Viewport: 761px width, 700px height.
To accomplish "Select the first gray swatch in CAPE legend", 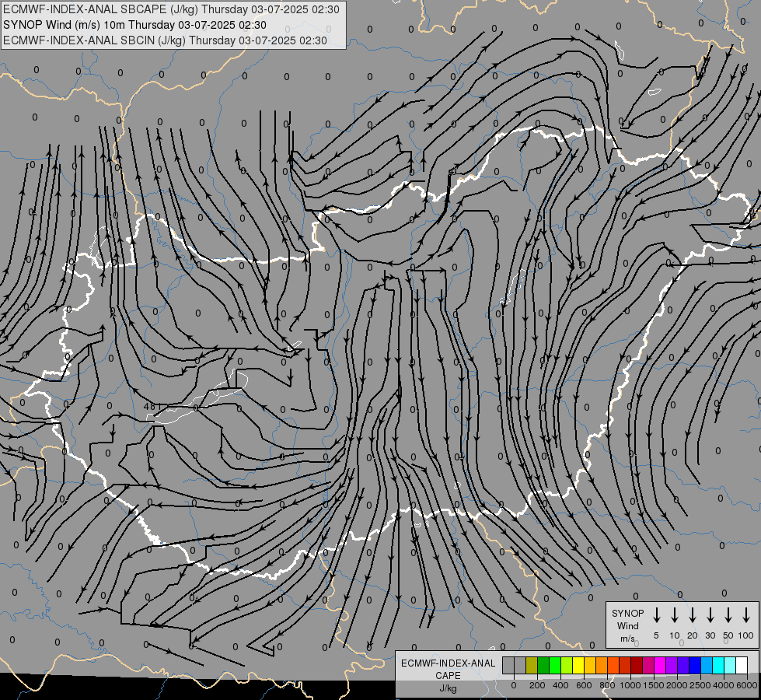I will tap(508, 666).
